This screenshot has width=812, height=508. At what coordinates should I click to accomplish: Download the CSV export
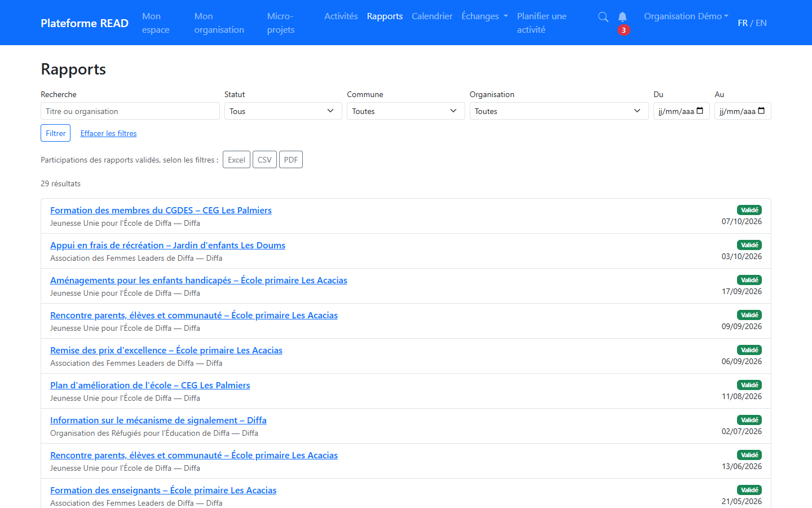point(264,160)
